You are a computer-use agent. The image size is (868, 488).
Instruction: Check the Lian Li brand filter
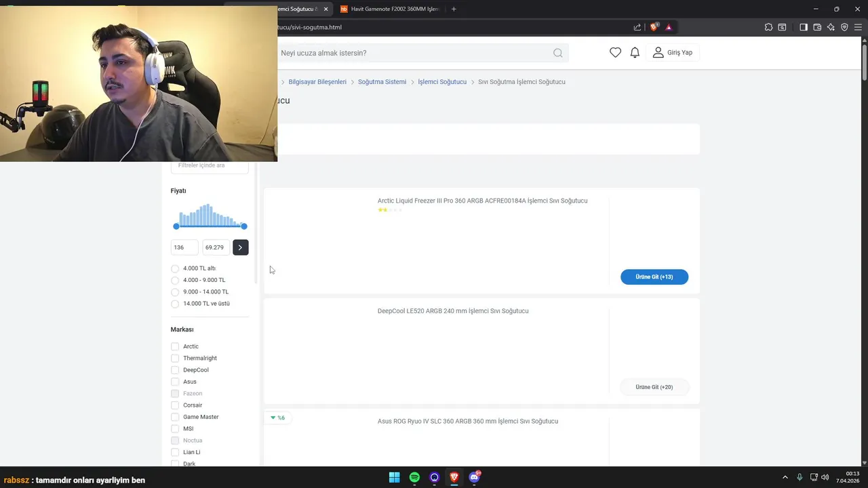tap(175, 452)
